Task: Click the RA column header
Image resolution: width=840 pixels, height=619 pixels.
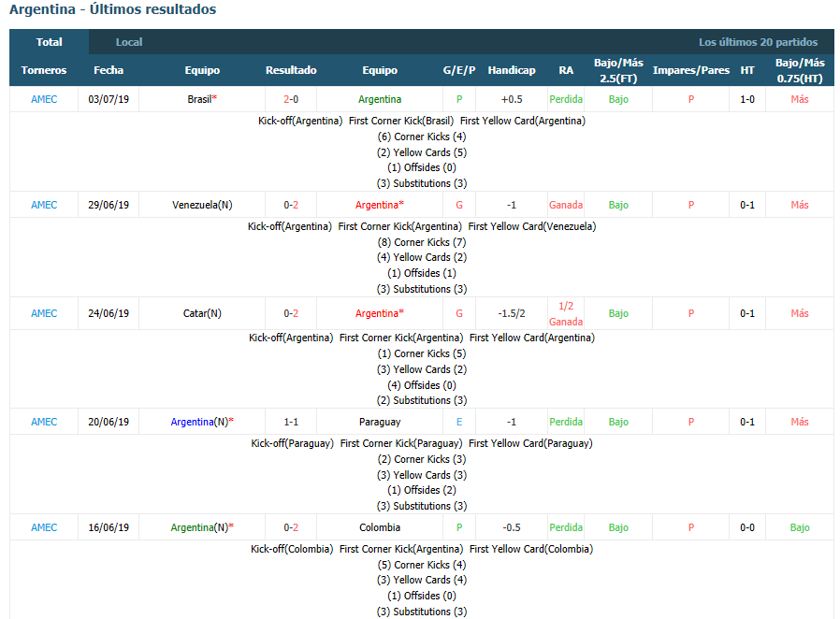Action: pyautogui.click(x=566, y=70)
